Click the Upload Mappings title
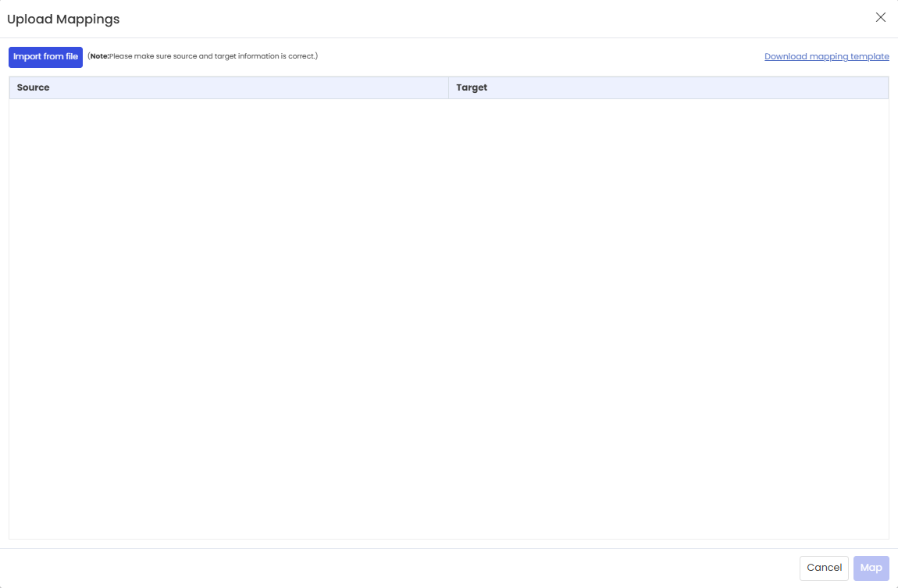This screenshot has height=588, width=898. pyautogui.click(x=63, y=19)
